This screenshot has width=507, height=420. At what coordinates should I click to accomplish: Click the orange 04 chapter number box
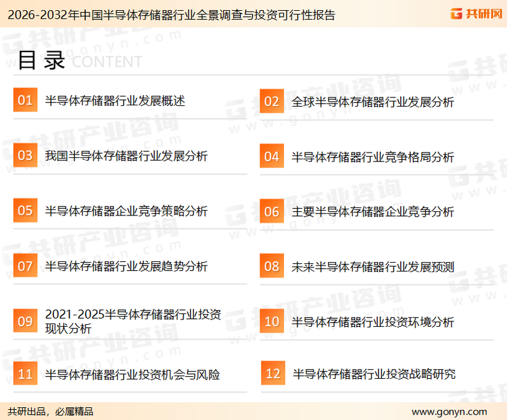pyautogui.click(x=272, y=156)
